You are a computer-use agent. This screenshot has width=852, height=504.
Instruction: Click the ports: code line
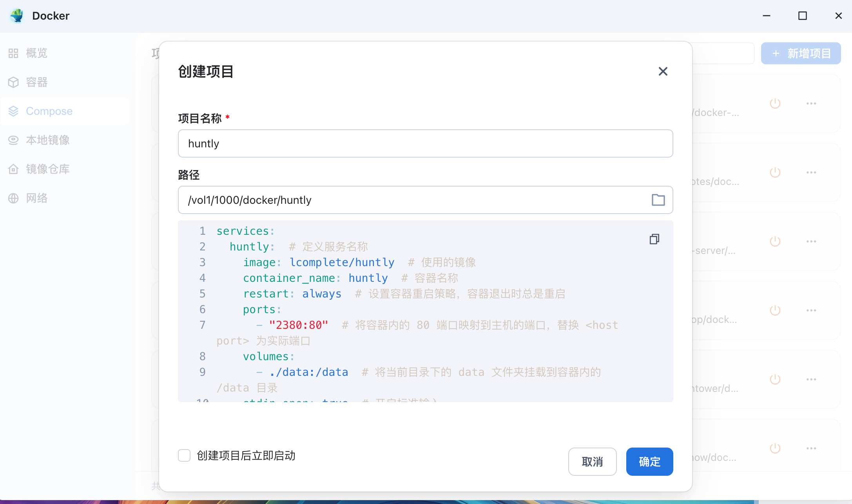coord(262,310)
